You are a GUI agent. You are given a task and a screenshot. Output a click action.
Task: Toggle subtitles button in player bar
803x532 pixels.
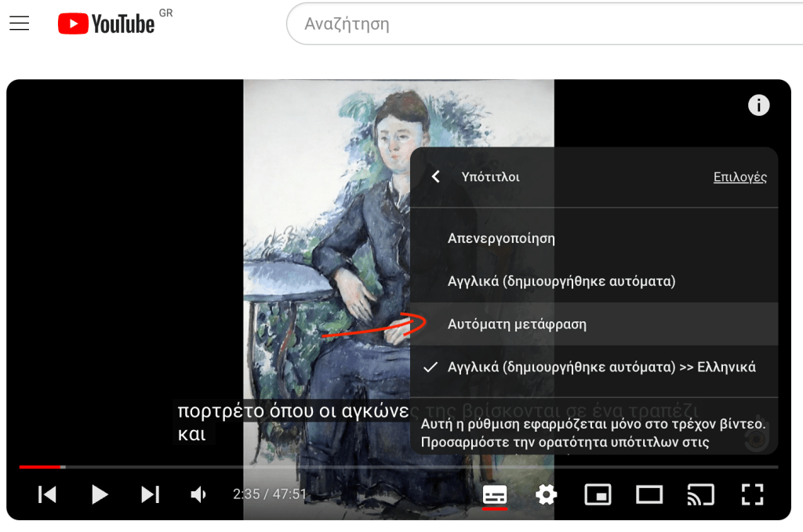495,494
